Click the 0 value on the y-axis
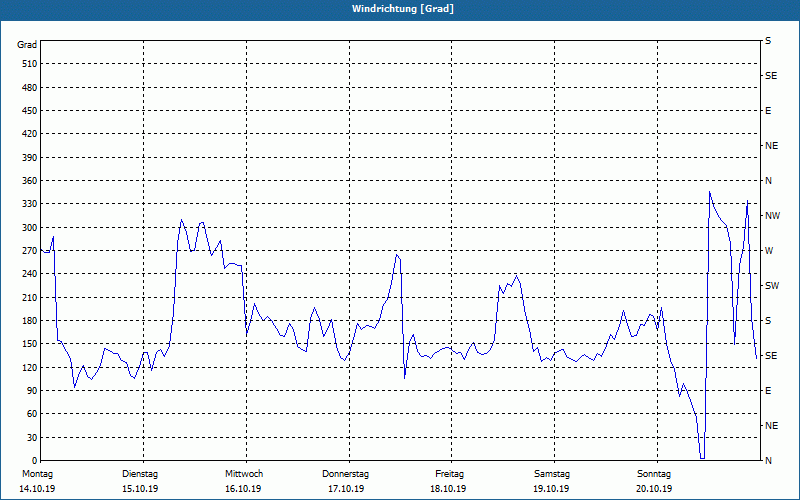The height and width of the screenshot is (500, 800). click(33, 461)
